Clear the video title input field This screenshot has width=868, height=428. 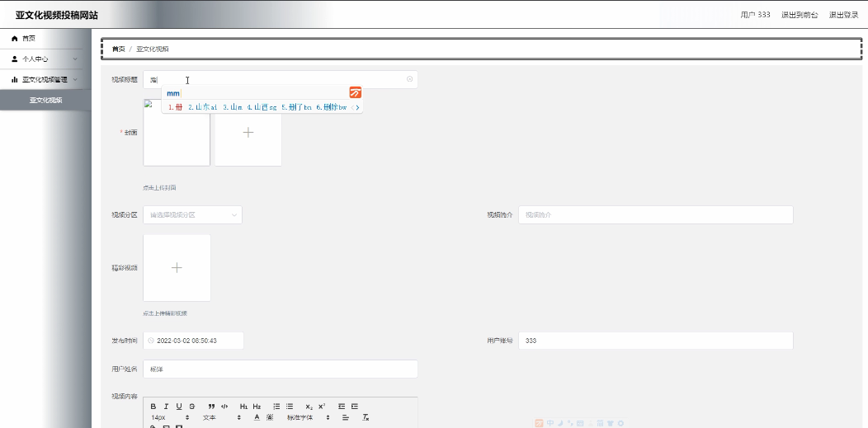click(409, 79)
